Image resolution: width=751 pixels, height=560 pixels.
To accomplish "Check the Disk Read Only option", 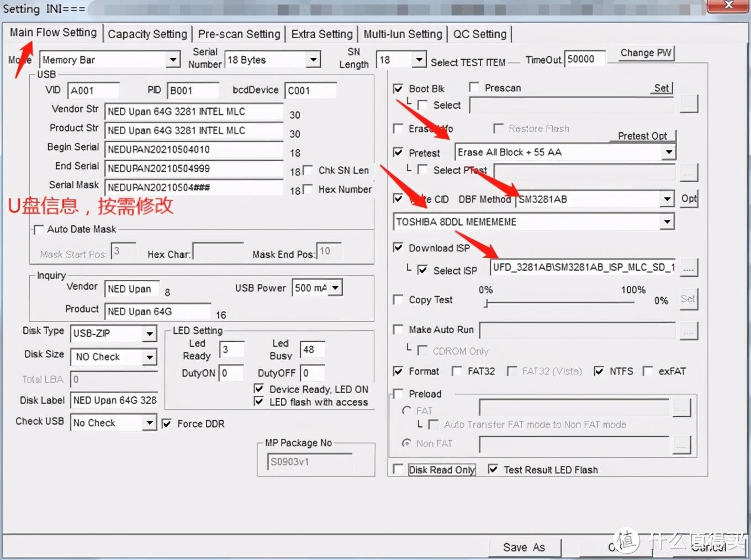I will (398, 469).
